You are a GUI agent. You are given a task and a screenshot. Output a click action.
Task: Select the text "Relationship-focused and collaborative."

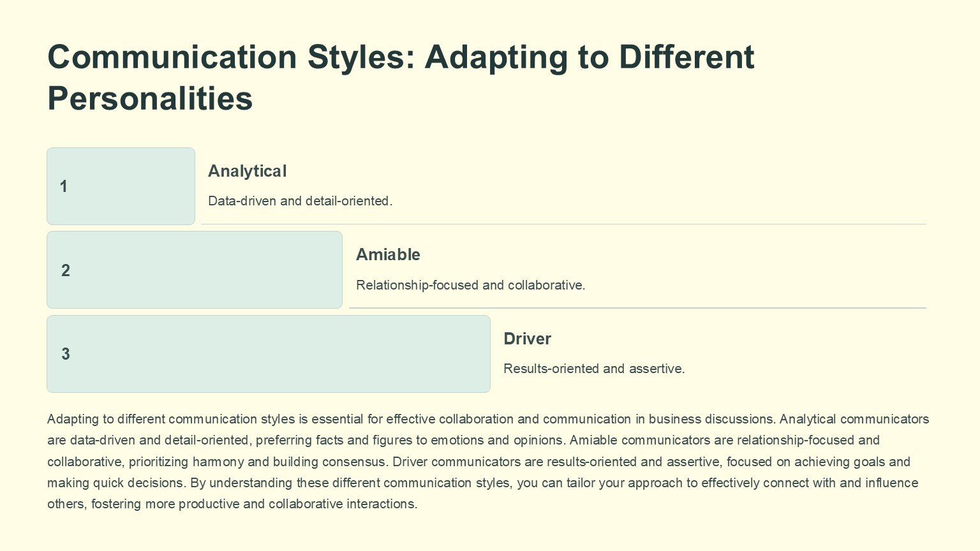point(470,285)
